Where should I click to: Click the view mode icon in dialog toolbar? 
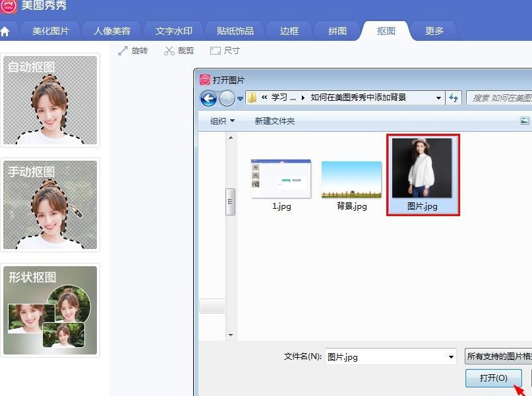click(524, 121)
